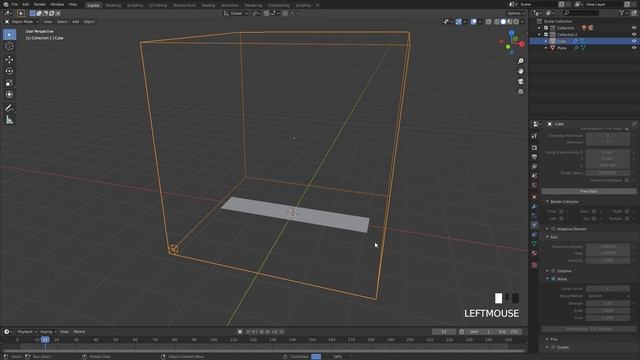Open the Keying popover in the timeline
The height and width of the screenshot is (360, 640).
(48, 332)
